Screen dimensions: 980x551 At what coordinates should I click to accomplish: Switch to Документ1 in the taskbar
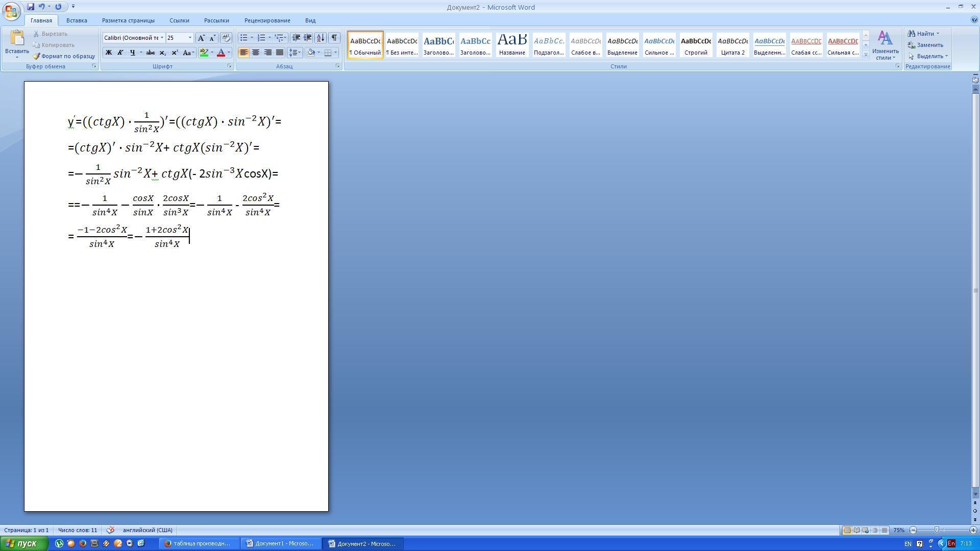(x=280, y=543)
